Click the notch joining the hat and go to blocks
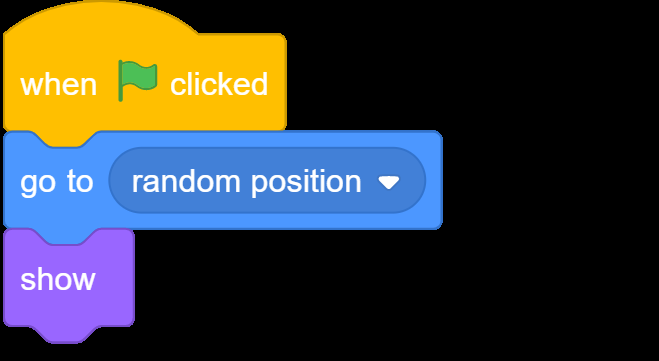The height and width of the screenshot is (361, 659). tap(67, 139)
